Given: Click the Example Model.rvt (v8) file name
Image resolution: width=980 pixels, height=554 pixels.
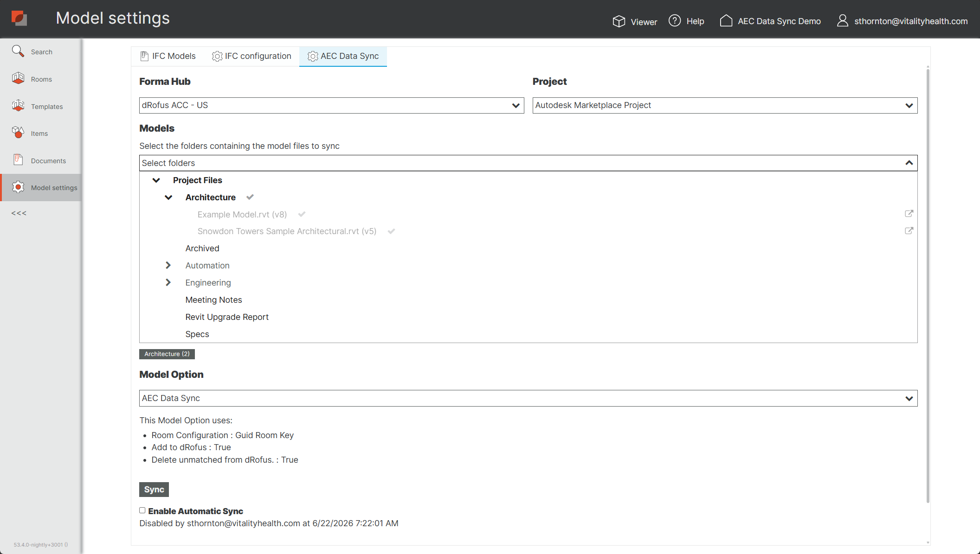Looking at the screenshot, I should coord(242,215).
